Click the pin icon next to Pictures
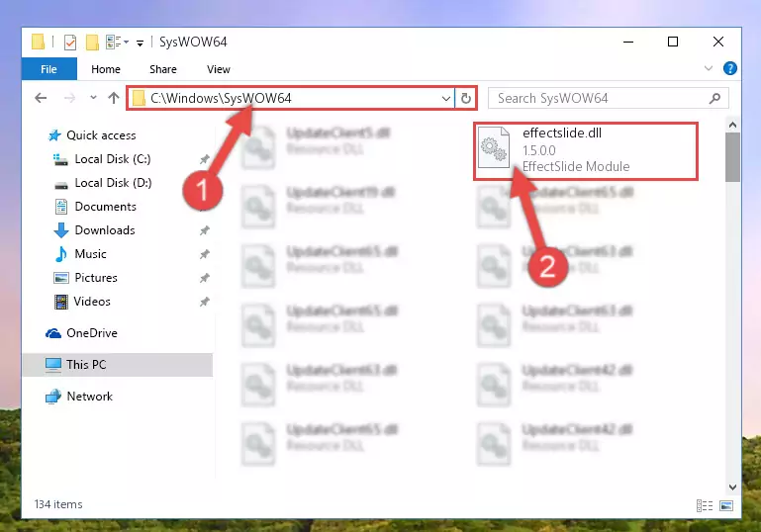The height and width of the screenshot is (532, 761). click(x=204, y=279)
